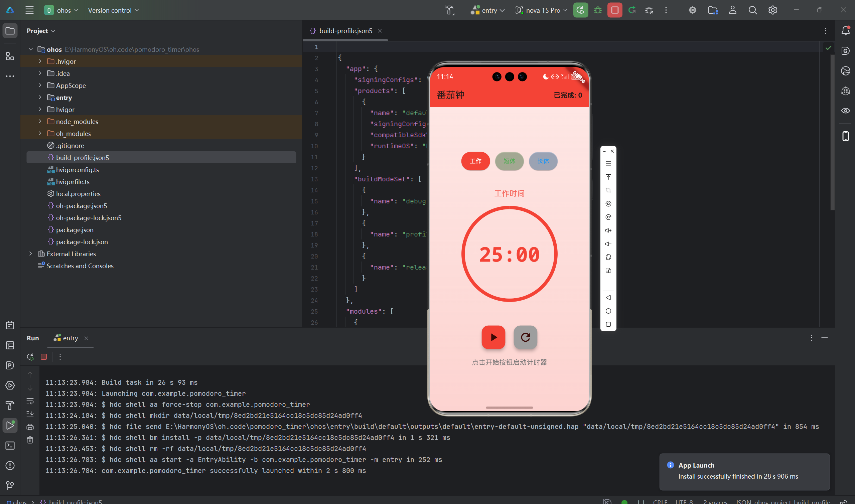Screen dimensions: 855x504
Task: Select the 短休 mode pill in app
Action: [509, 161]
